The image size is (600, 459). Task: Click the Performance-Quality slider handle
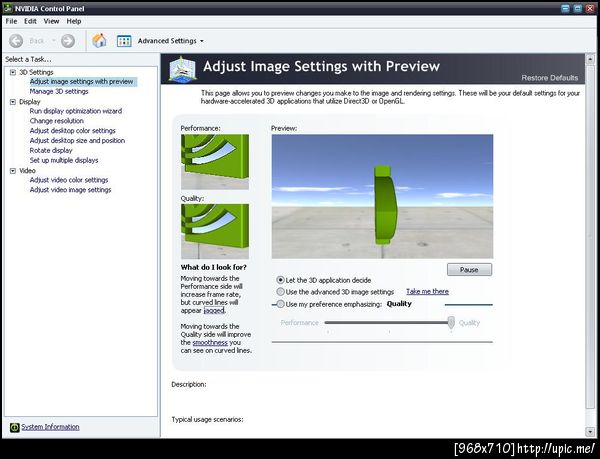(451, 322)
